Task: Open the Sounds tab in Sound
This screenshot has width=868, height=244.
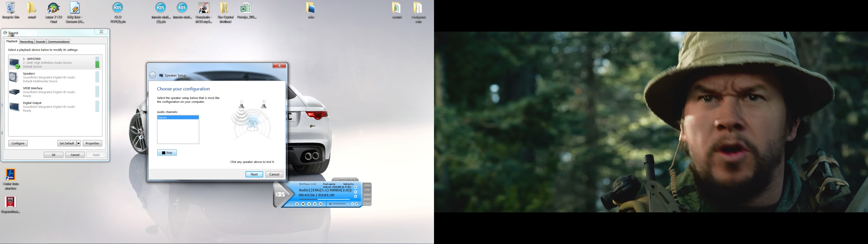Action: click(x=40, y=42)
